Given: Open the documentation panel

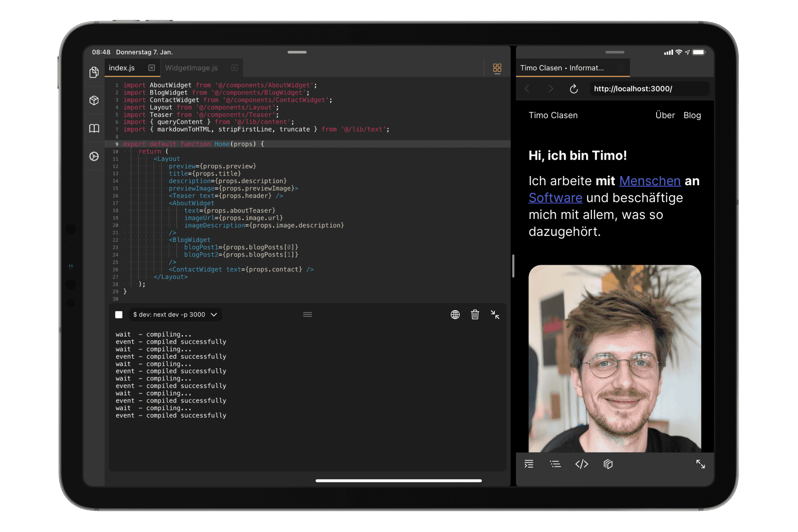Looking at the screenshot, I should coord(94,128).
